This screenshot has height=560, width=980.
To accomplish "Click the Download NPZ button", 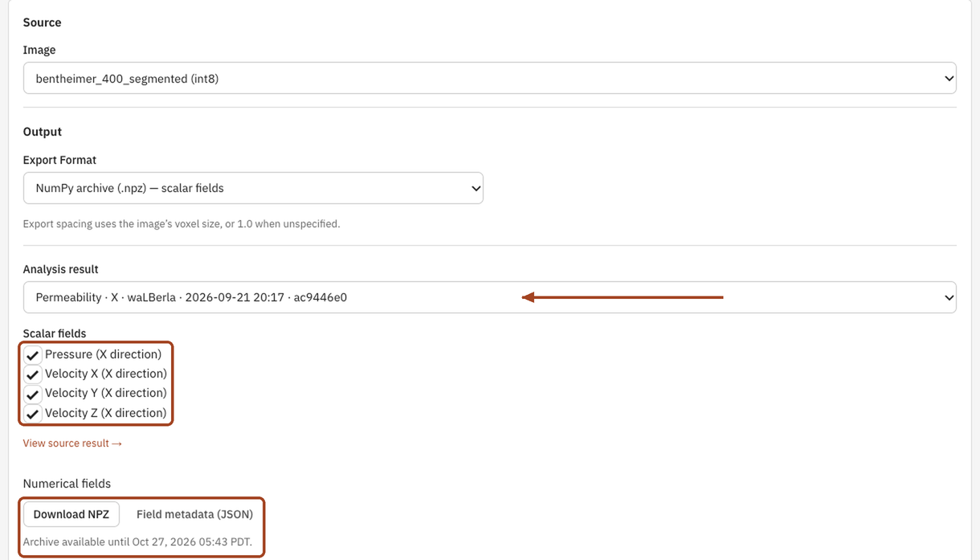I will point(71,514).
